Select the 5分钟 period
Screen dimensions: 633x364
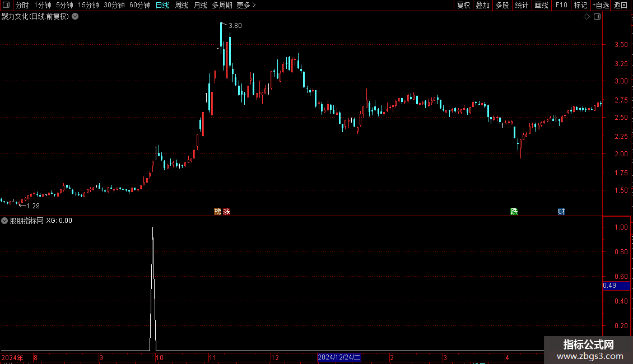64,5
